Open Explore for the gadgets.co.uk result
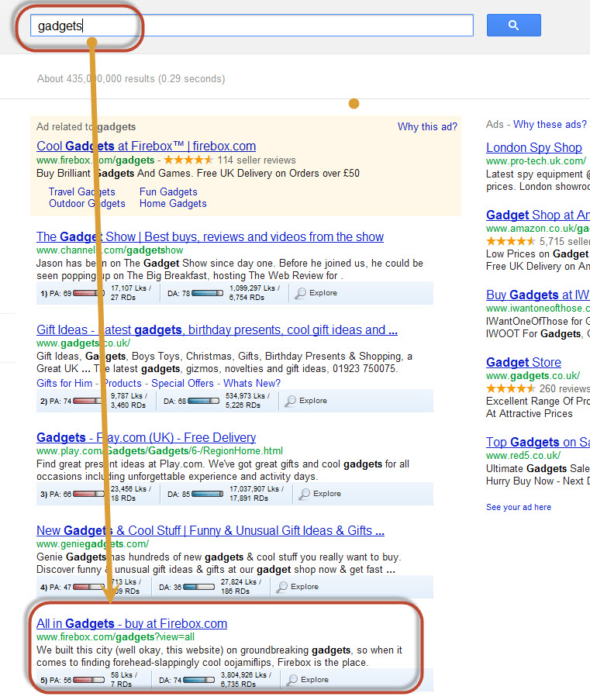590x700 pixels. 306,401
